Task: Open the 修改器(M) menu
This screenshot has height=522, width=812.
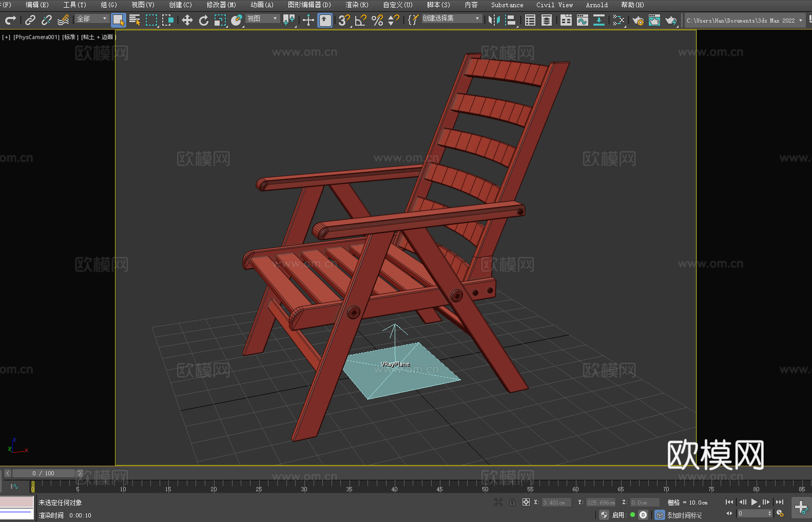Action: click(x=221, y=5)
